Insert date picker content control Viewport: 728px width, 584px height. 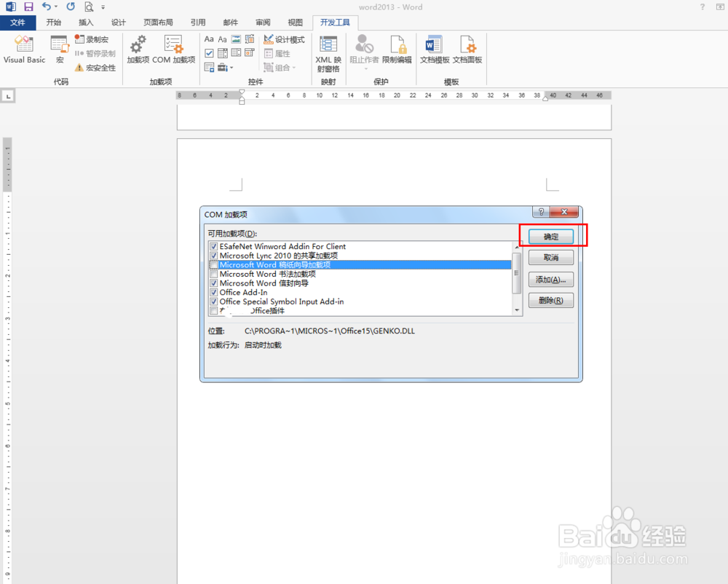pyautogui.click(x=250, y=53)
